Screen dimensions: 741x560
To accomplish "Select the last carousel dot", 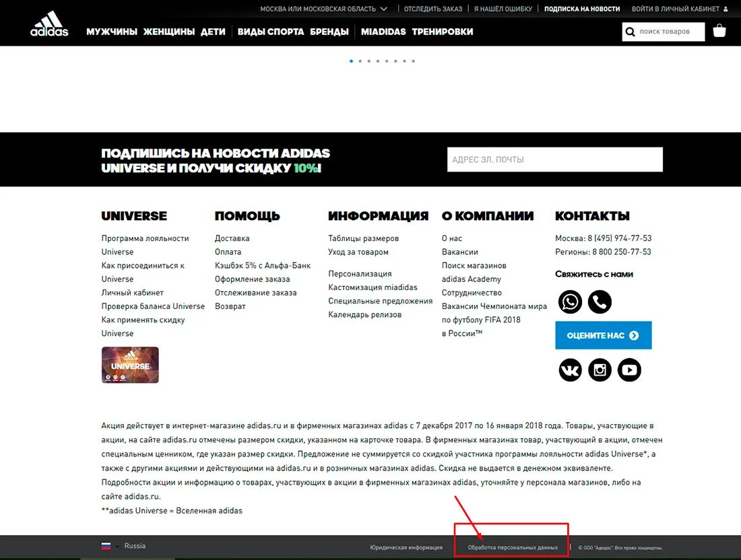I will coord(413,61).
